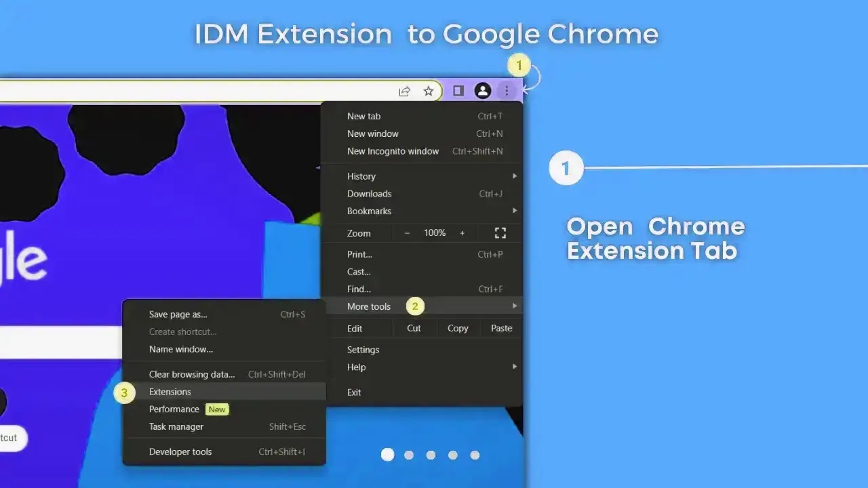Click Copy in the Edit row
This screenshot has height=488, width=868.
pyautogui.click(x=458, y=329)
